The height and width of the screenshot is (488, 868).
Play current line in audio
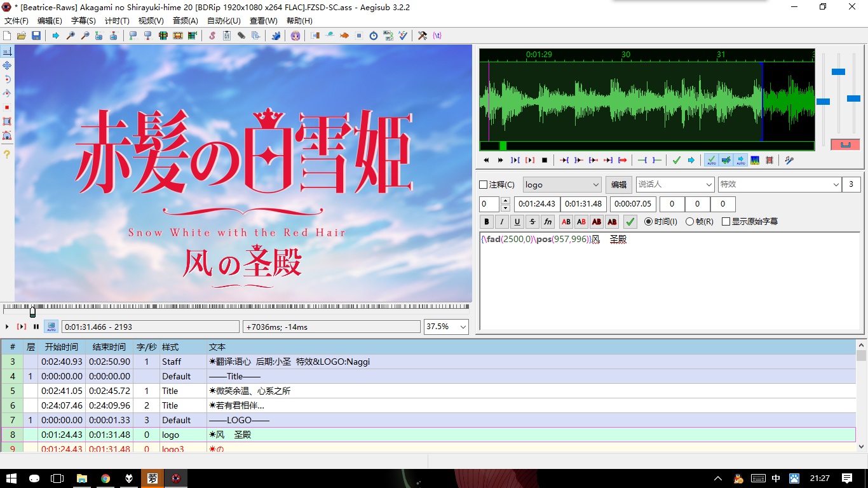tap(530, 160)
